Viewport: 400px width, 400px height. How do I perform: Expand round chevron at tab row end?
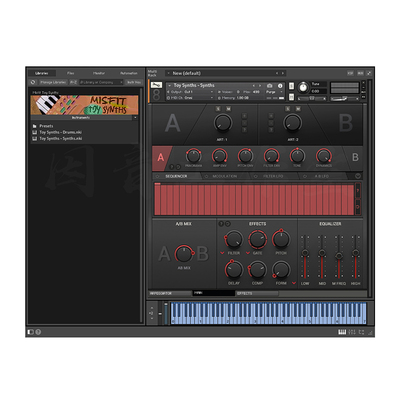tap(358, 176)
